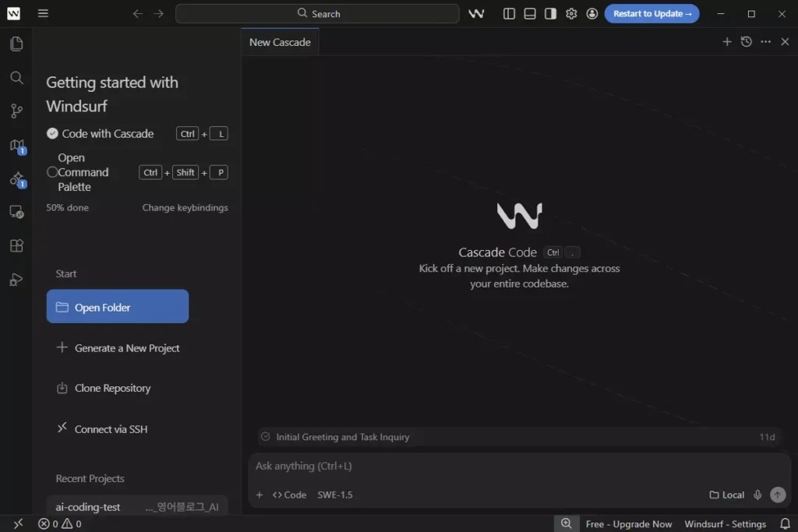Open the account profile icon

(592, 14)
